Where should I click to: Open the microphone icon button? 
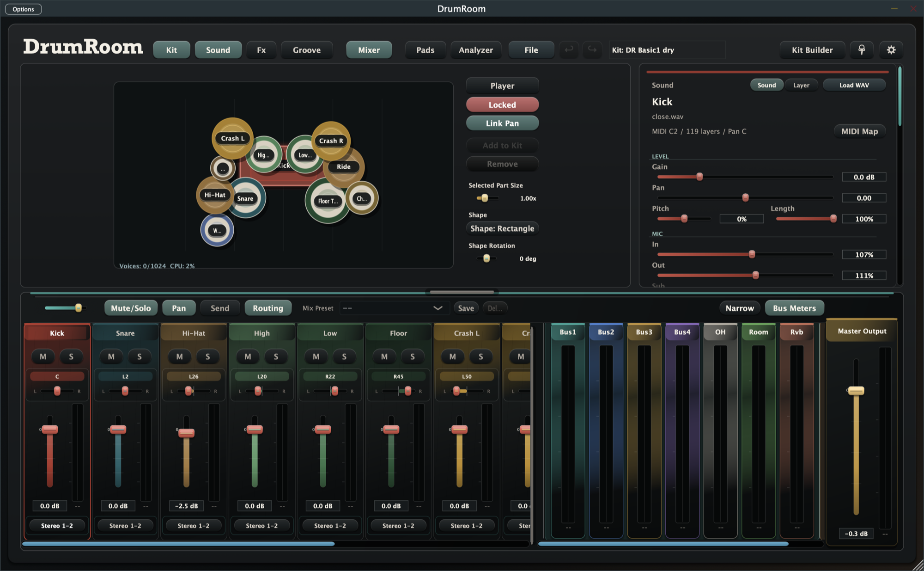[862, 50]
